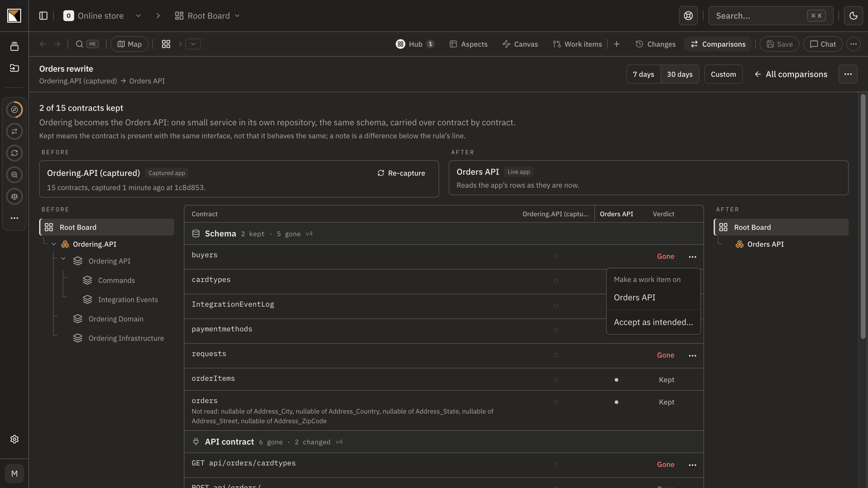Toggle the sidebar panel icon

point(43,15)
